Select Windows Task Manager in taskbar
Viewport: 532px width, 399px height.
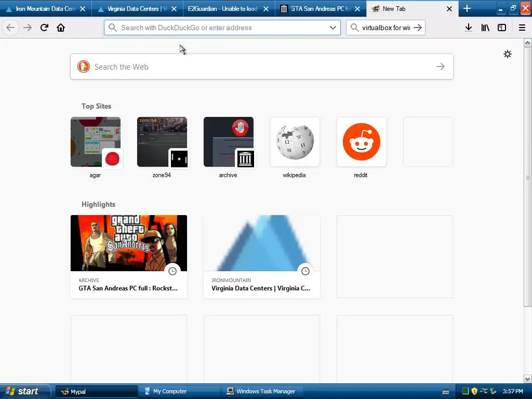(x=263, y=392)
